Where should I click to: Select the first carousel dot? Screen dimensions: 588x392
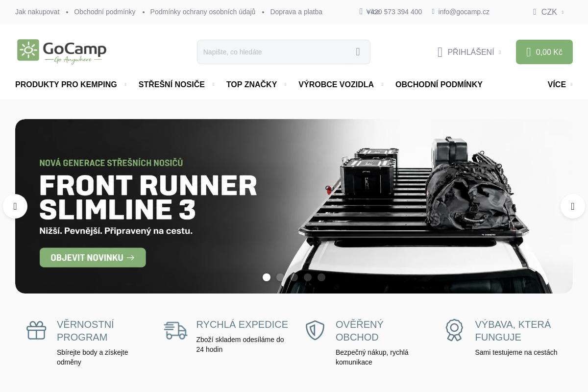click(x=267, y=277)
